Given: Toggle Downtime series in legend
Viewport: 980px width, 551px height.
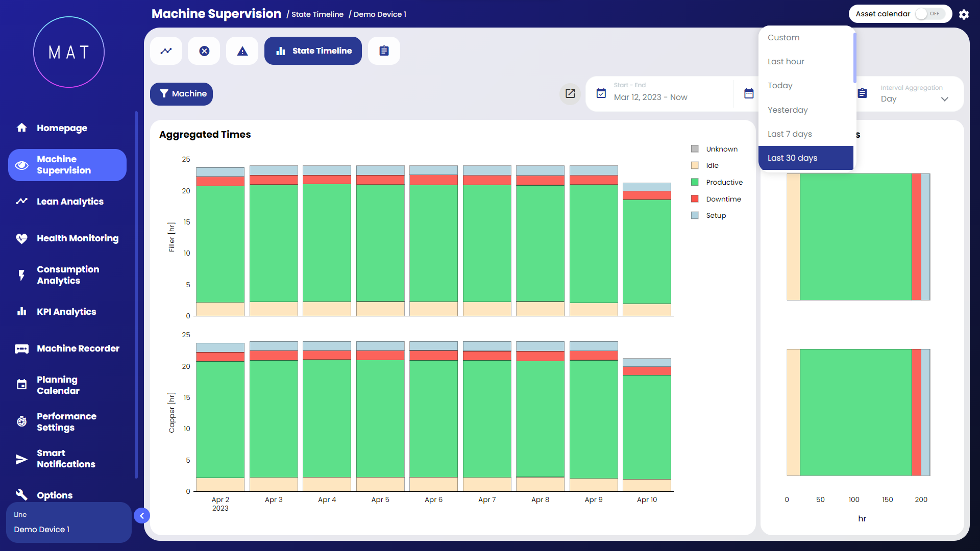Looking at the screenshot, I should (x=723, y=199).
